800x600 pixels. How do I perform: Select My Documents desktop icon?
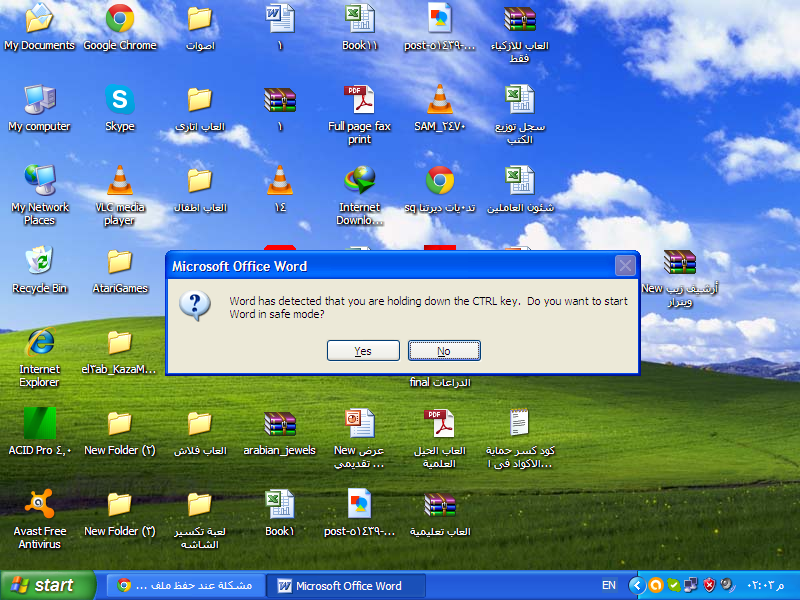(x=39, y=27)
